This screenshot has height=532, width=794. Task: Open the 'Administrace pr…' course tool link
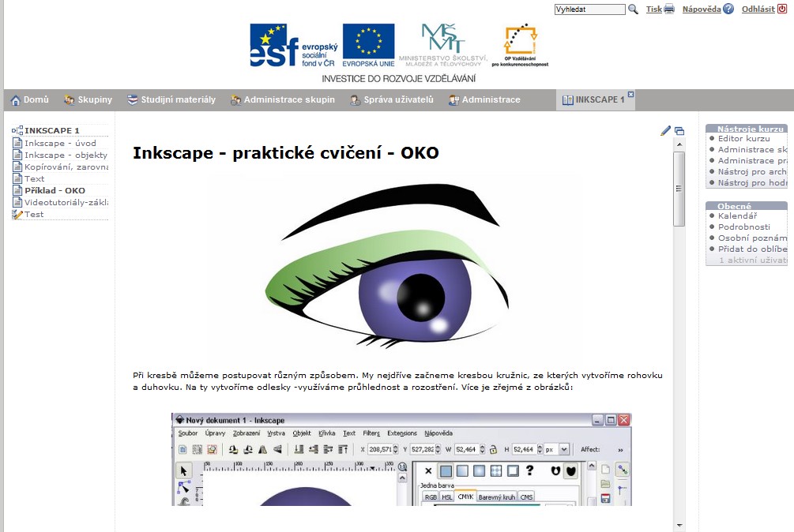(752, 161)
